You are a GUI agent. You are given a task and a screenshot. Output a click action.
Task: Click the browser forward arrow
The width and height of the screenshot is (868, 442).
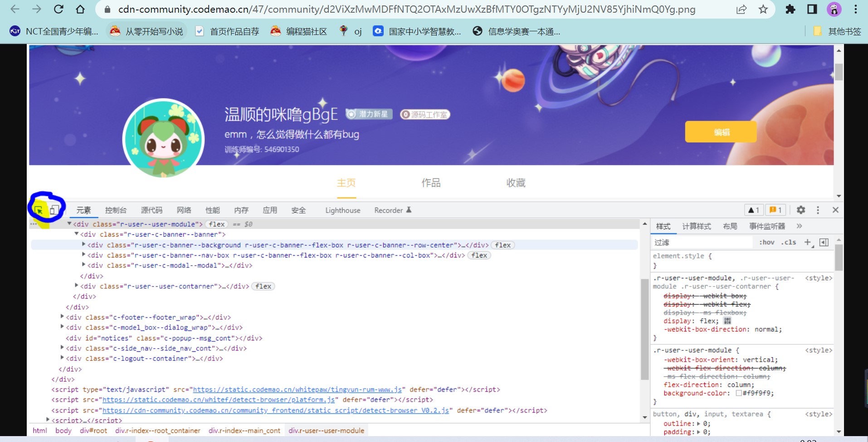point(37,9)
